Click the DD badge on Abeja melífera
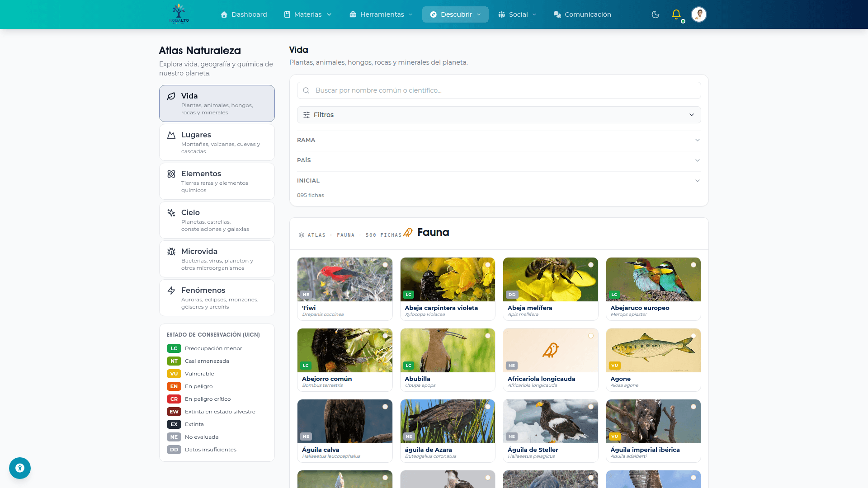This screenshot has width=868, height=488. pos(512,295)
